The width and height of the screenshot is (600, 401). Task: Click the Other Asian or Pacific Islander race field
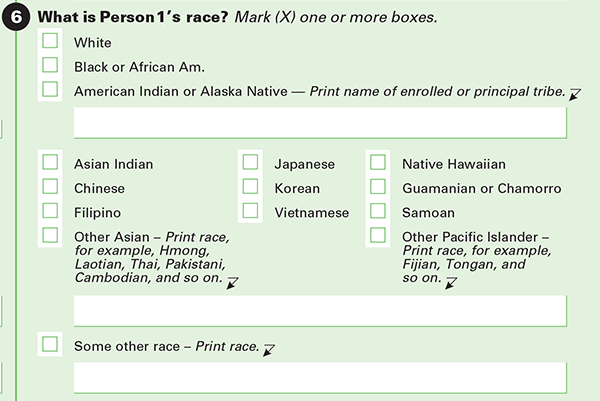pyautogui.click(x=320, y=310)
